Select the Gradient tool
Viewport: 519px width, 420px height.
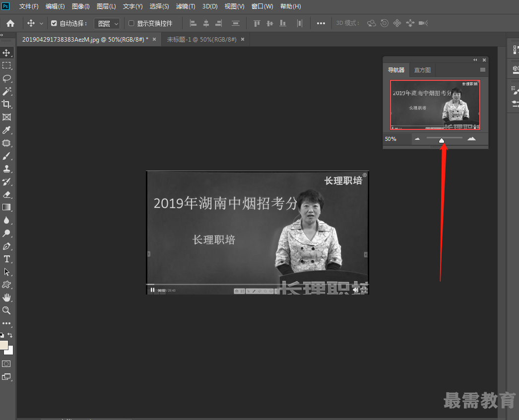click(x=6, y=207)
